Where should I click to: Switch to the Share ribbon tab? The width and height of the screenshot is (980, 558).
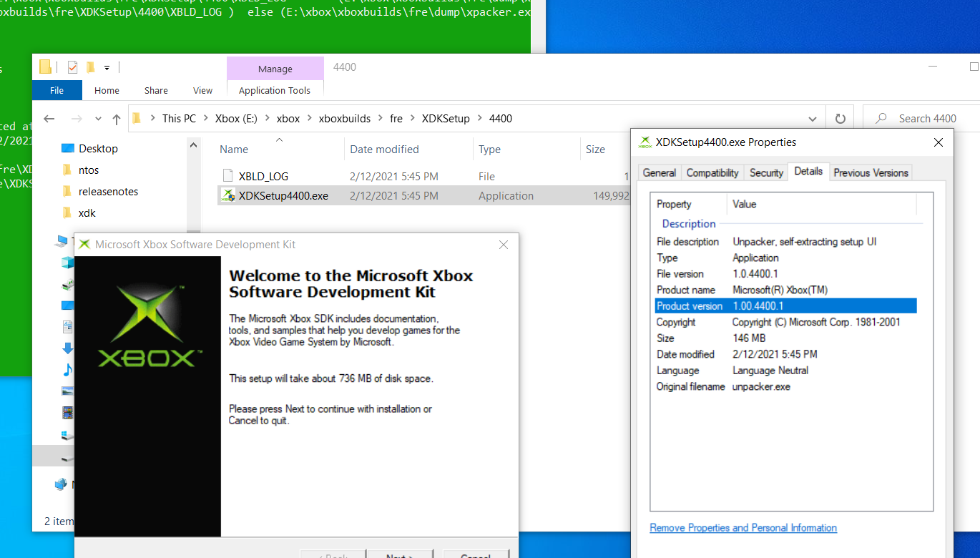click(156, 90)
